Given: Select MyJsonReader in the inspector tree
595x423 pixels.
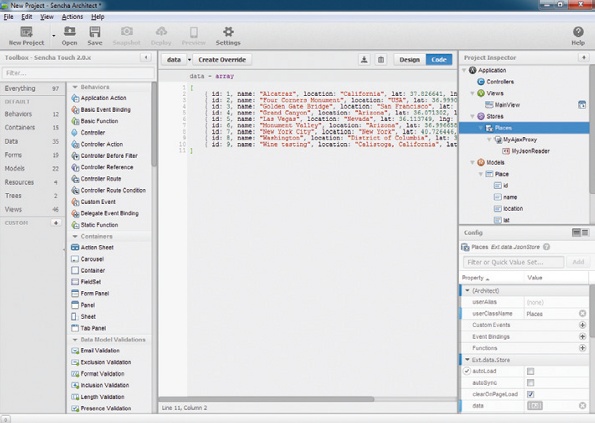Looking at the screenshot, I should pyautogui.click(x=526, y=151).
